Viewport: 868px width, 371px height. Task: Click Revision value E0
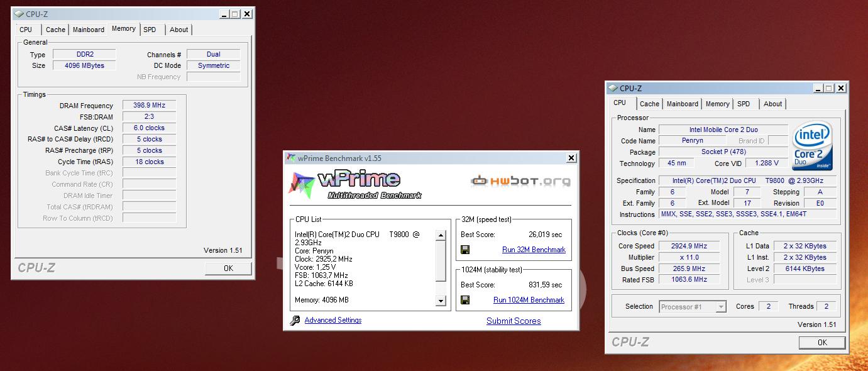click(820, 203)
